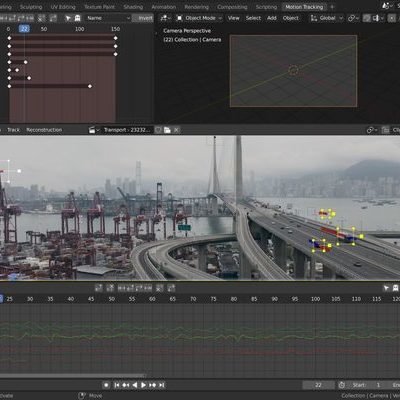Add a new workspace with plus icon
Image resolution: width=400 pixels, height=400 pixels.
click(332, 7)
